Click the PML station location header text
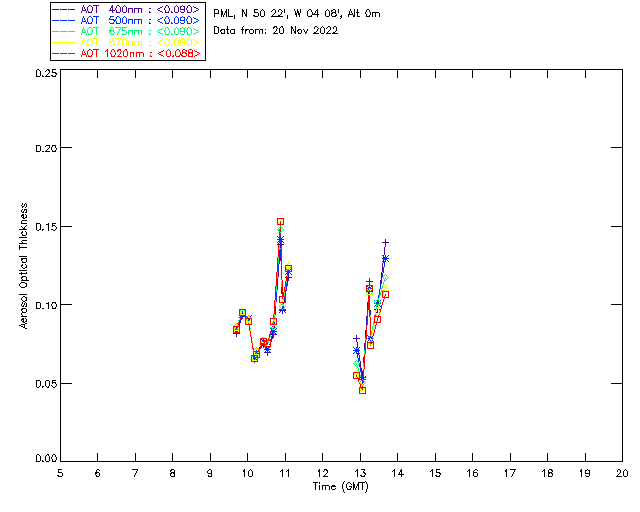The image size is (640, 512). tap(297, 13)
